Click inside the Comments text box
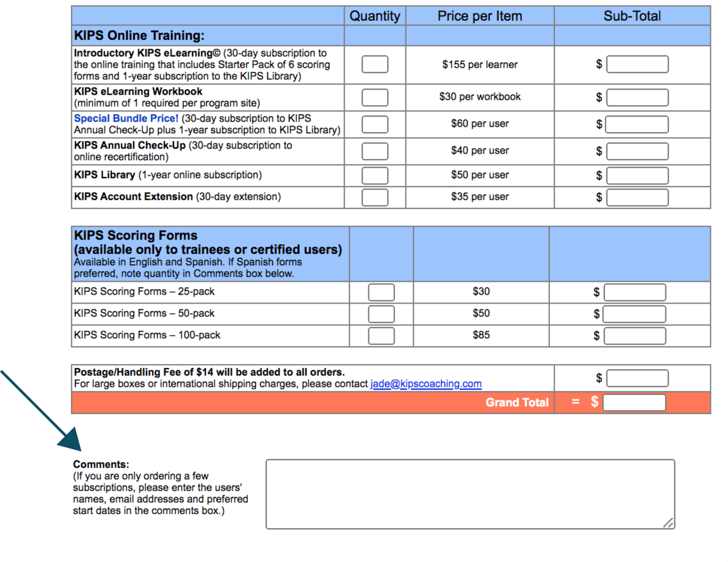728x562 pixels. (x=471, y=494)
